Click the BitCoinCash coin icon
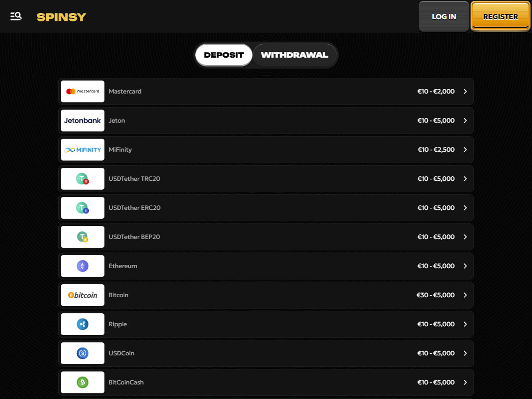The width and height of the screenshot is (532, 399). coord(83,382)
